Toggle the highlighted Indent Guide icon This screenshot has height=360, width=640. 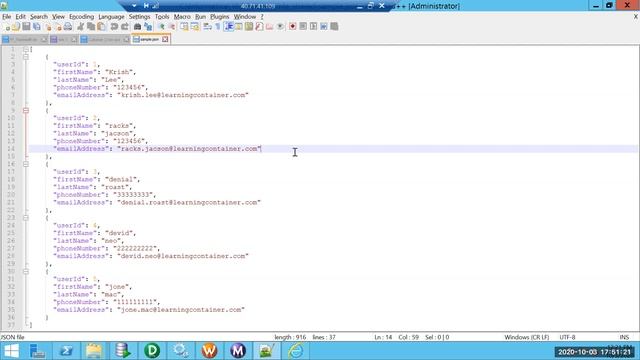[229, 27]
